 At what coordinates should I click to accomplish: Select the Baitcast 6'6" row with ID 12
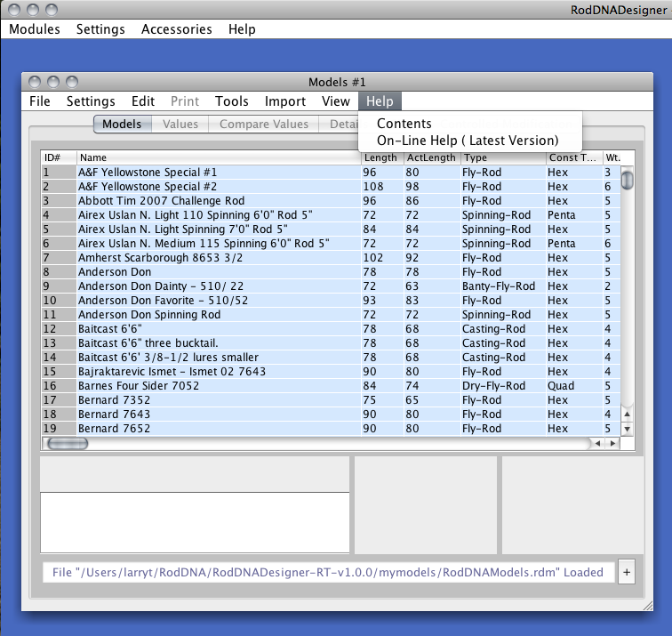[331, 329]
